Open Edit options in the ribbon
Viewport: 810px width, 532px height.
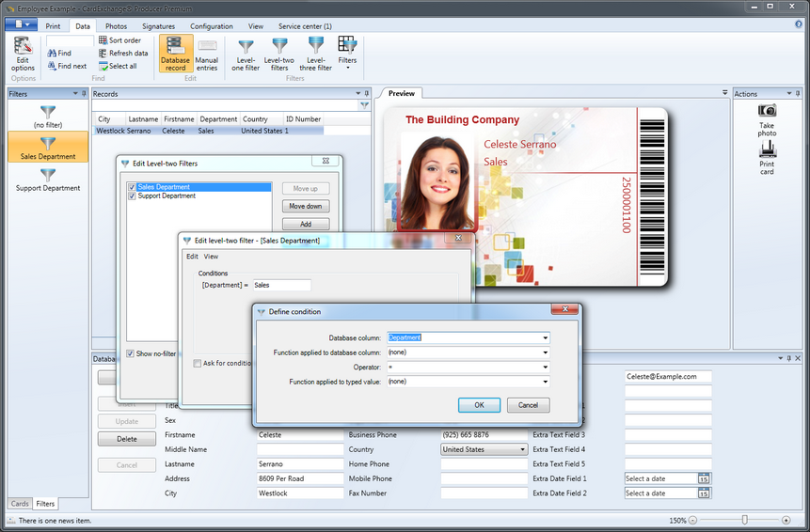click(23, 55)
